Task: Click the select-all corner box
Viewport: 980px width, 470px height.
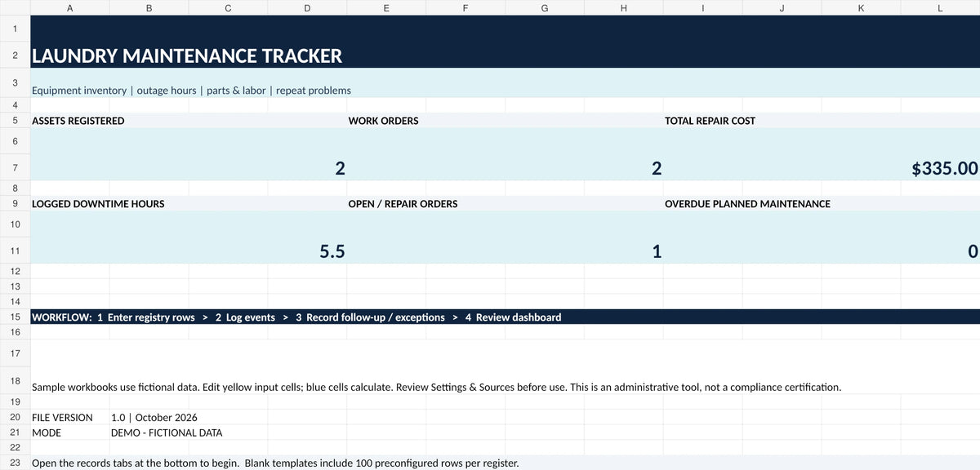Action: [15, 8]
